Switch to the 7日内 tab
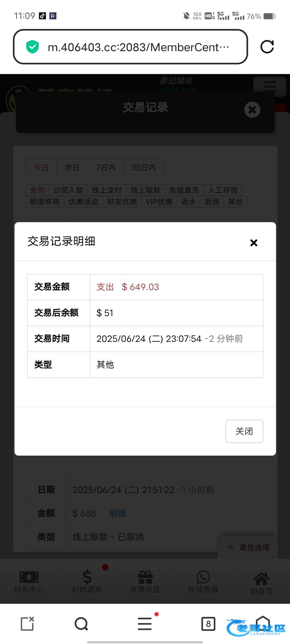Screen dimensions: 290x644 [106, 168]
